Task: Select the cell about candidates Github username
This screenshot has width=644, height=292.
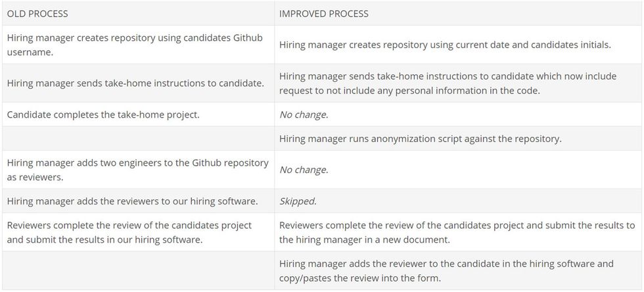Action: pos(135,45)
